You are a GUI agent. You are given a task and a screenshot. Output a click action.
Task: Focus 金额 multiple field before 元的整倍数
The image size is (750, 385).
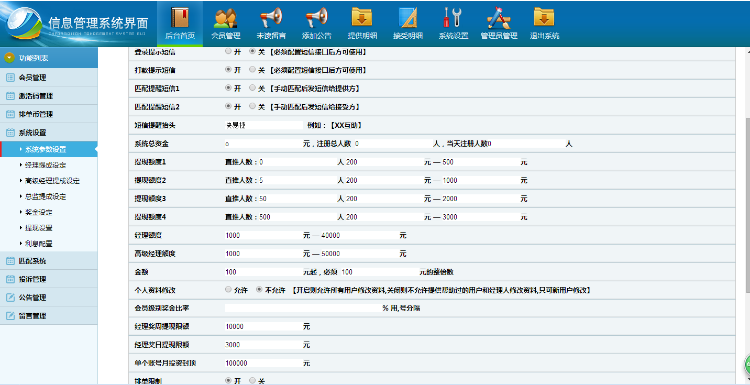pos(379,272)
